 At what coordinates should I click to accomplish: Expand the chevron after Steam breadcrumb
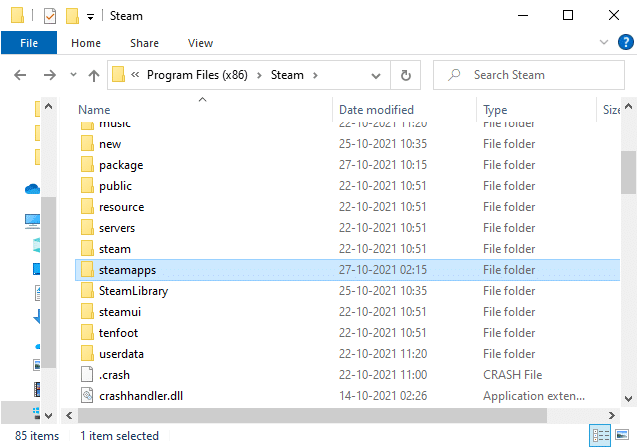tap(315, 76)
